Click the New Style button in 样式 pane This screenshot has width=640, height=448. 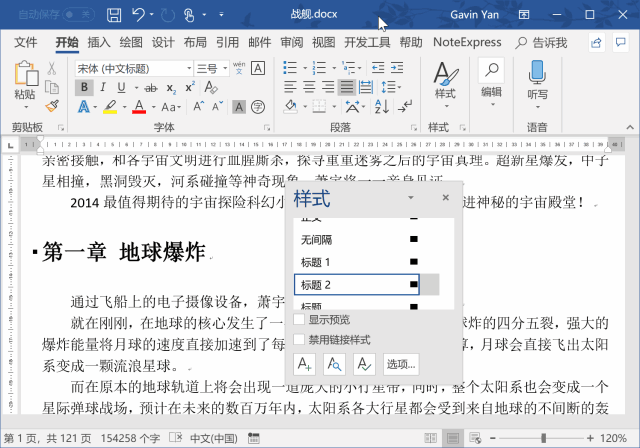coord(306,364)
